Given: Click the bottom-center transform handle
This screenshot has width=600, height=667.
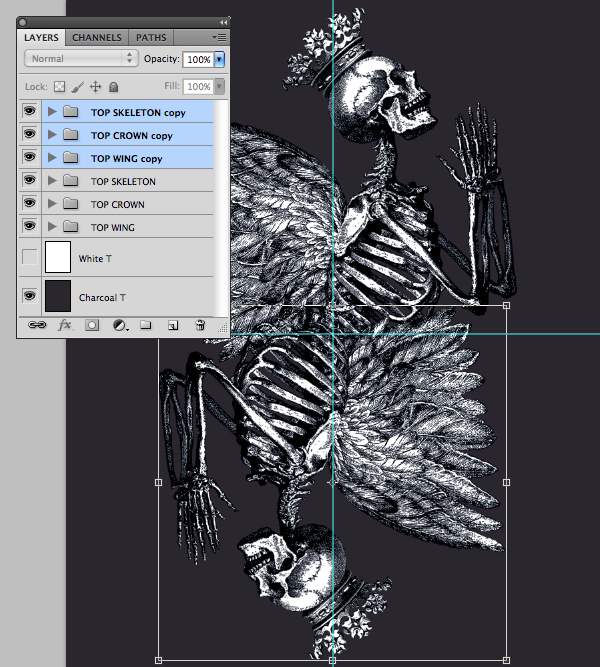Looking at the screenshot, I should point(332,660).
